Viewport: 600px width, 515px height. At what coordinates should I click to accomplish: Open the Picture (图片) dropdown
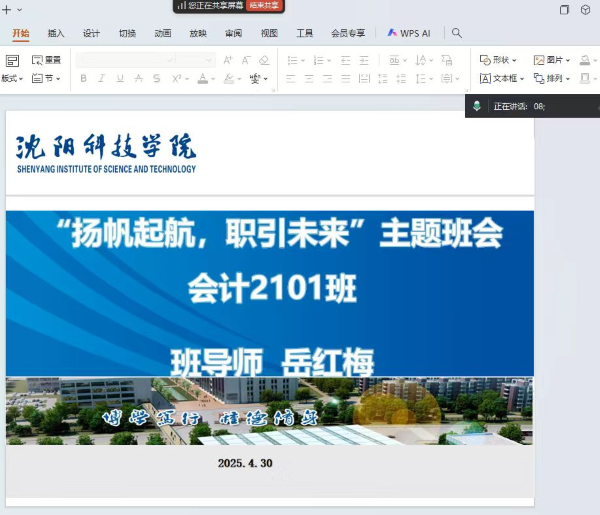[x=552, y=60]
